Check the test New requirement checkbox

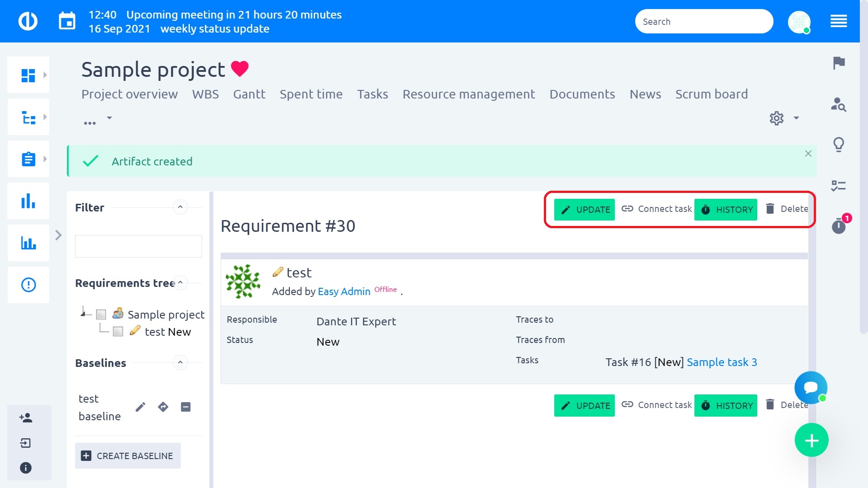pos(118,332)
